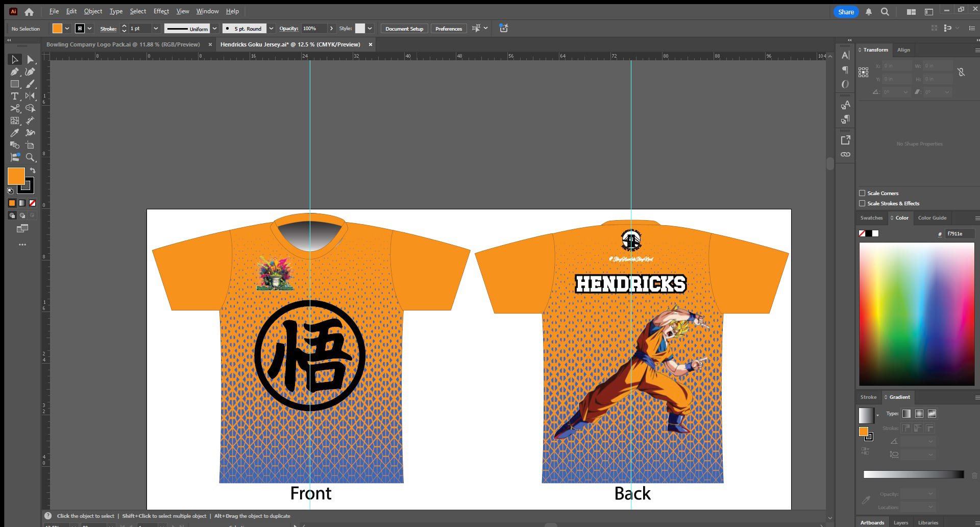Select the Eyedropper tool in the toolbar
This screenshot has width=980, height=527.
point(15,133)
